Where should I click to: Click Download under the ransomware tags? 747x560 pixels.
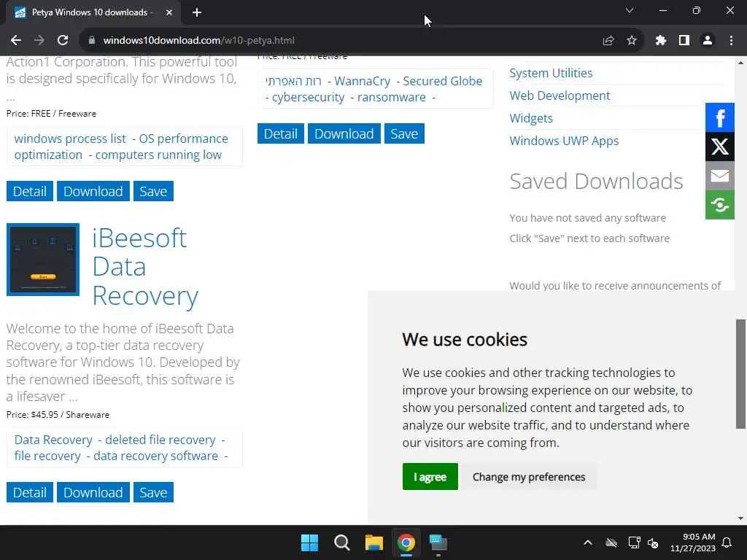(x=344, y=134)
